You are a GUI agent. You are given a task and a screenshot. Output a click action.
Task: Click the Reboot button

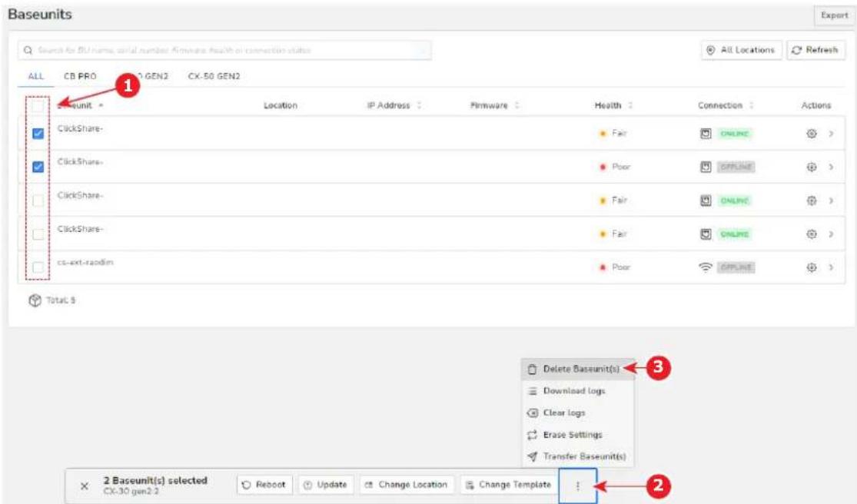264,485
